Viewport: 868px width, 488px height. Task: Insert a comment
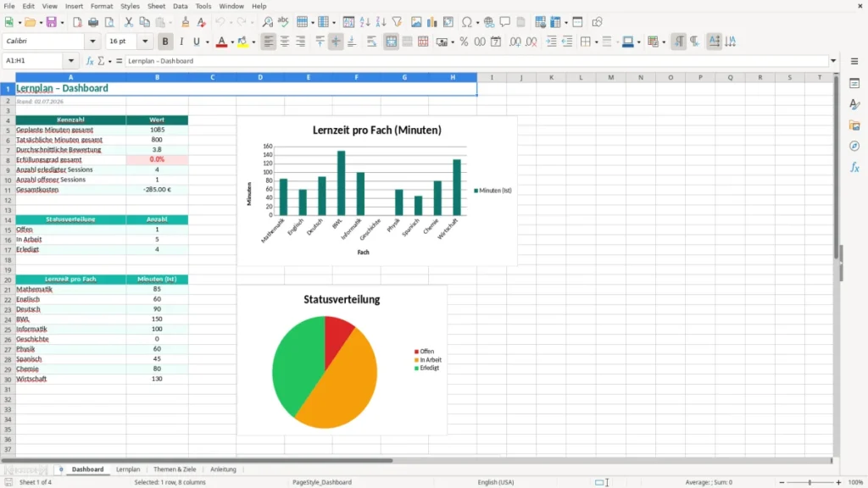pos(505,22)
